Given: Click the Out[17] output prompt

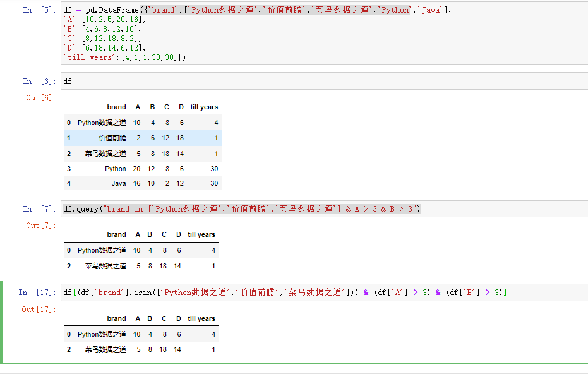Looking at the screenshot, I should point(39,310).
